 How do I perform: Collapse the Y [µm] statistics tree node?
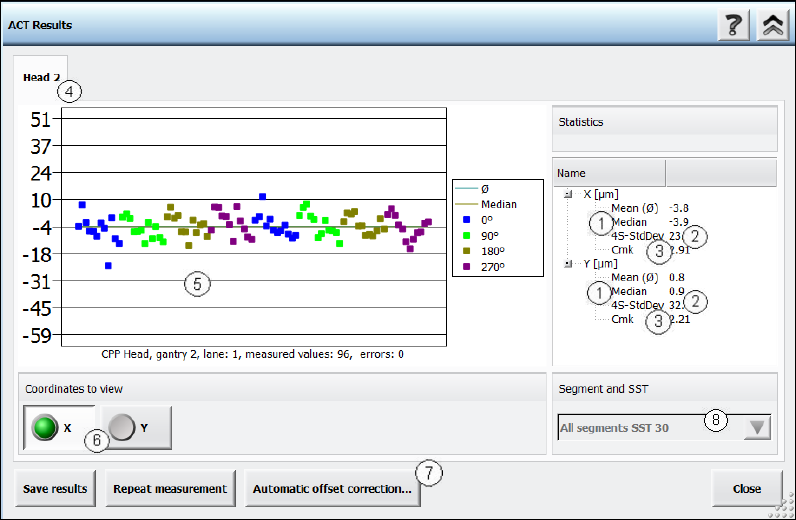[x=569, y=264]
